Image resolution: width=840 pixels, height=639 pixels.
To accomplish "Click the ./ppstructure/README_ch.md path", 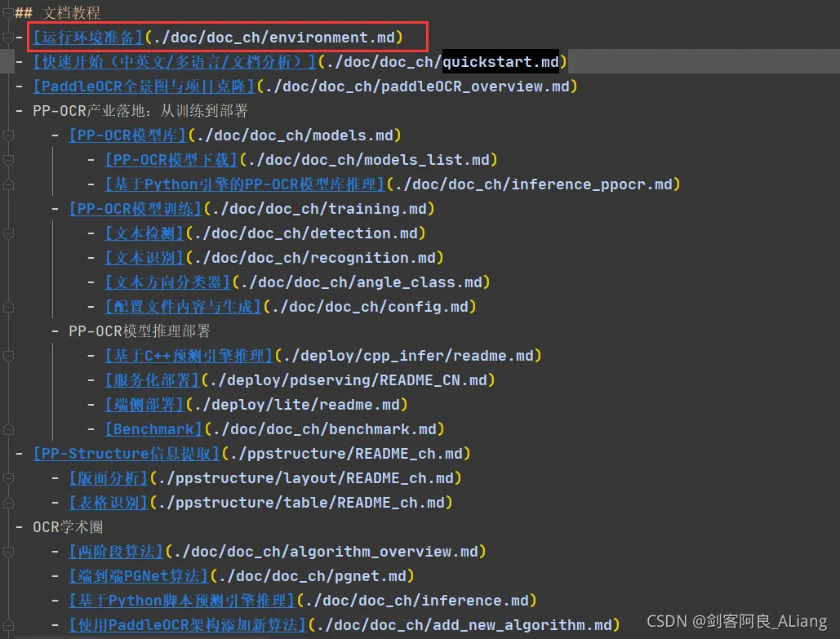I will point(346,454).
